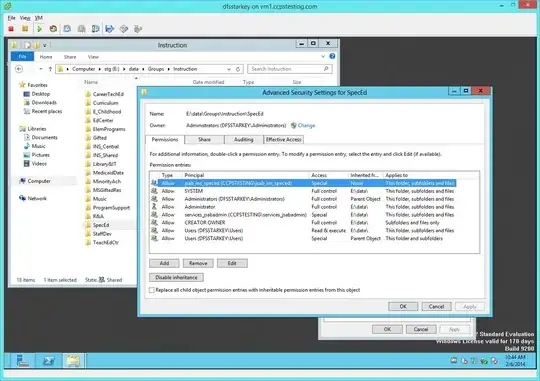540x381 pixels.
Task: Click the search magnifier icon
Action: click(326, 69)
